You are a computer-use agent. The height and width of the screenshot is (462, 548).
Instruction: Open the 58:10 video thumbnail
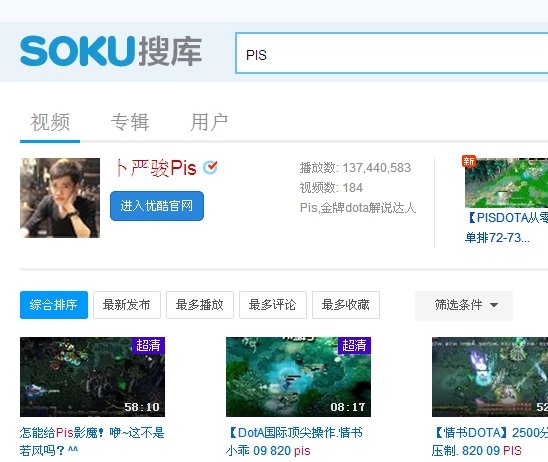coord(92,377)
